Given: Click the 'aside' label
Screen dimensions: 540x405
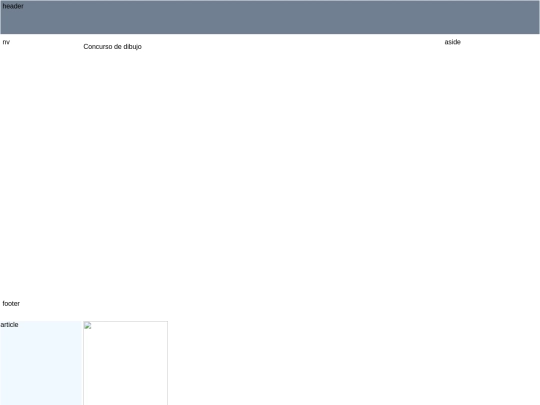Looking at the screenshot, I should click(453, 42).
